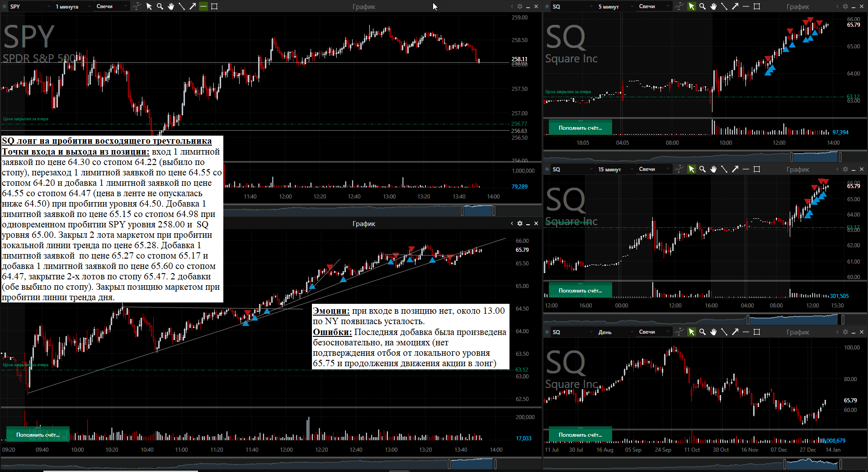Choose the hand tool in SQ 5-minute chart
868x472 pixels.
point(713,6)
